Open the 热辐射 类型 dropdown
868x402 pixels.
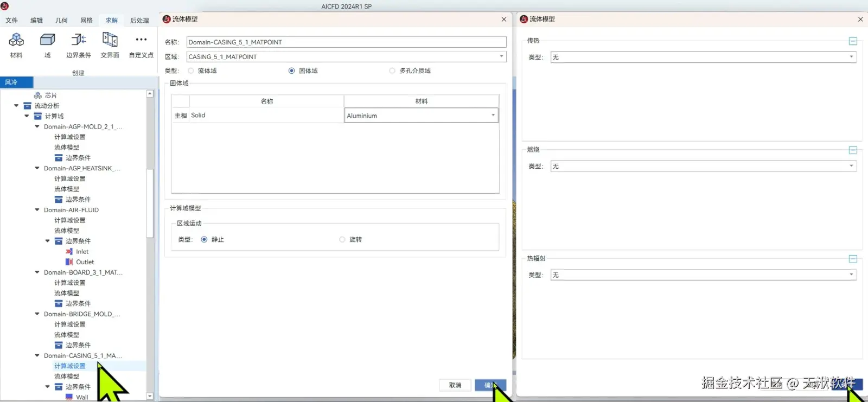pyautogui.click(x=704, y=275)
